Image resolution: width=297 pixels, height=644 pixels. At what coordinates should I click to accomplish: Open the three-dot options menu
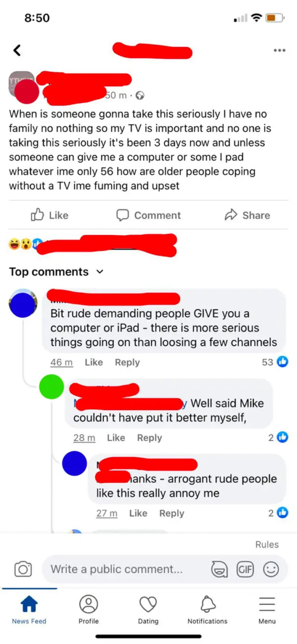pos(279,50)
